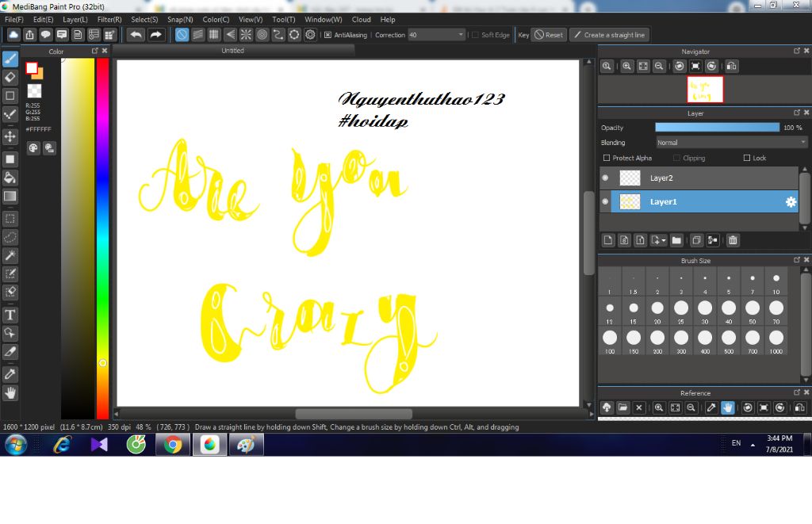Select the Bucket fill tool
This screenshot has width=812, height=524.
10,178
